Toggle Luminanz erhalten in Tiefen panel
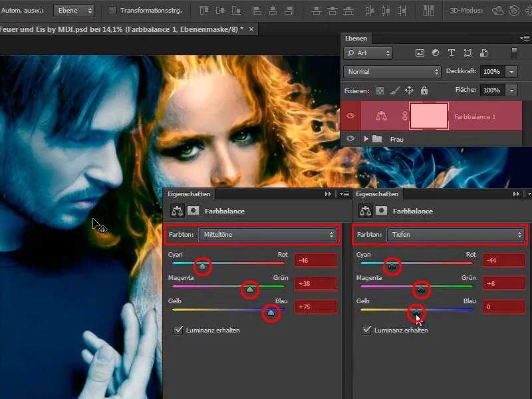This screenshot has height=399, width=532. [x=366, y=330]
